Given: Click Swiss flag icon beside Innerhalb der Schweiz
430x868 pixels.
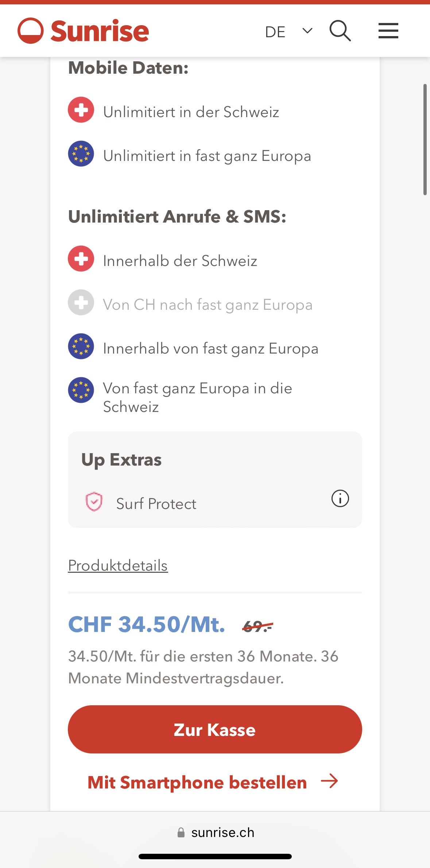Looking at the screenshot, I should pyautogui.click(x=81, y=259).
